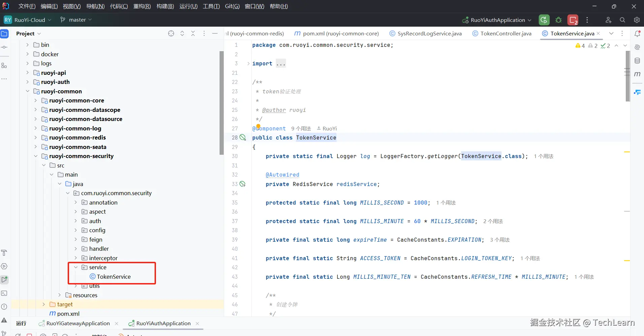644x336 pixels.
Task: Select opened file in Project tree
Action: pyautogui.click(x=171, y=33)
